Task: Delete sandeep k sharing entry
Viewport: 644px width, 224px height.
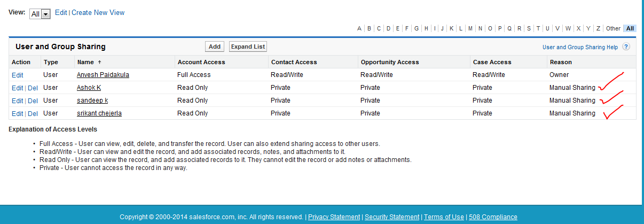Action: click(33, 101)
